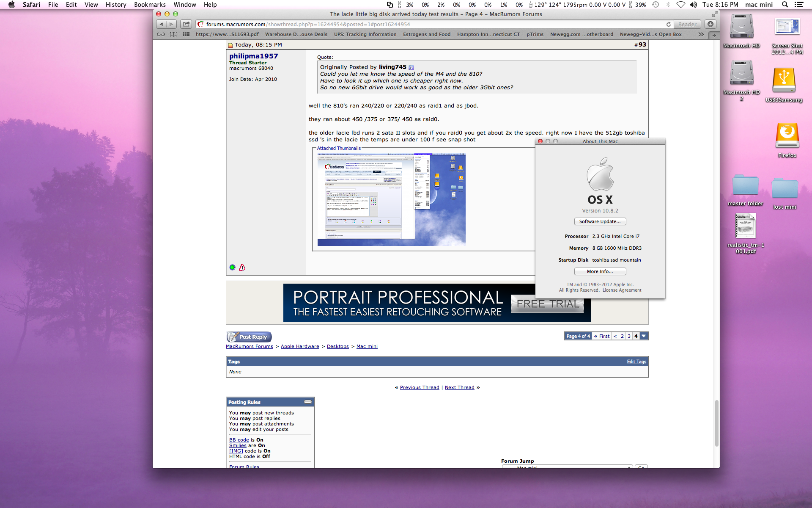This screenshot has height=508, width=812.
Task: Jump to page 2 of the thread
Action: (622, 336)
